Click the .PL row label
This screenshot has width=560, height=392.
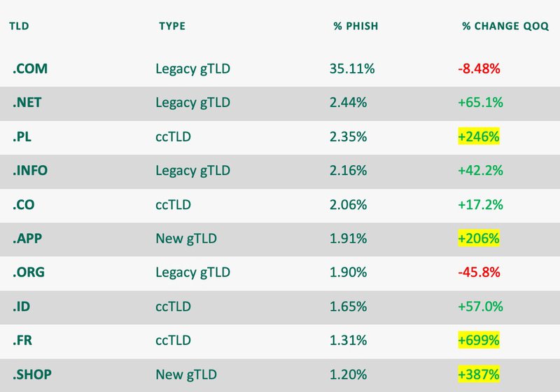coord(22,137)
